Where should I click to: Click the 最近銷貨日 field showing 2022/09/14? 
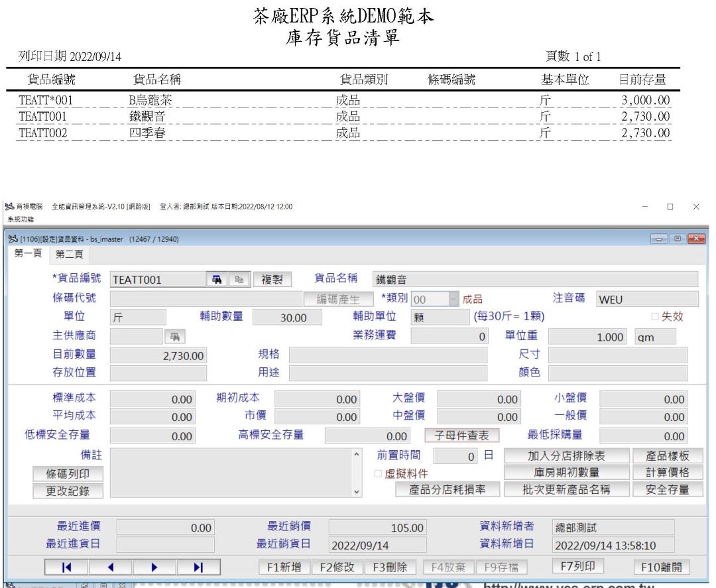(378, 545)
